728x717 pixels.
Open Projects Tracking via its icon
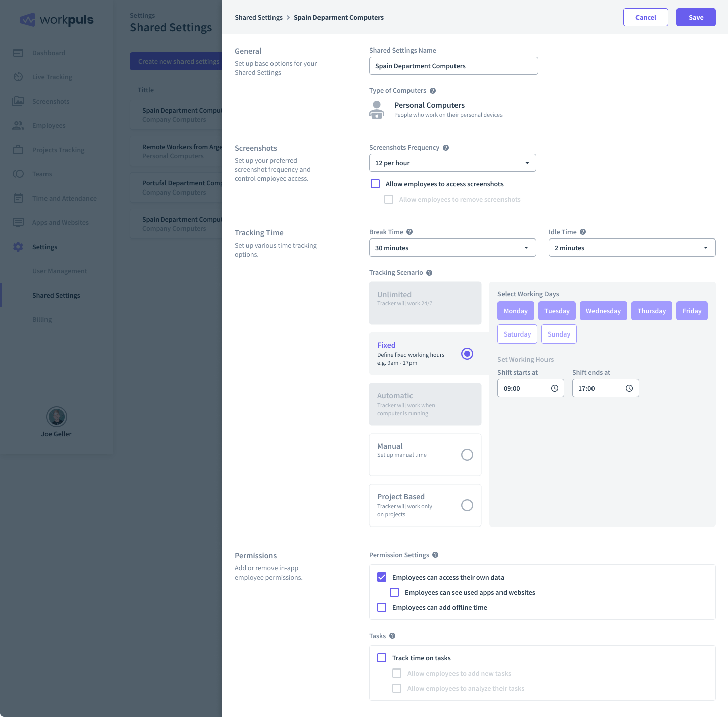point(18,150)
